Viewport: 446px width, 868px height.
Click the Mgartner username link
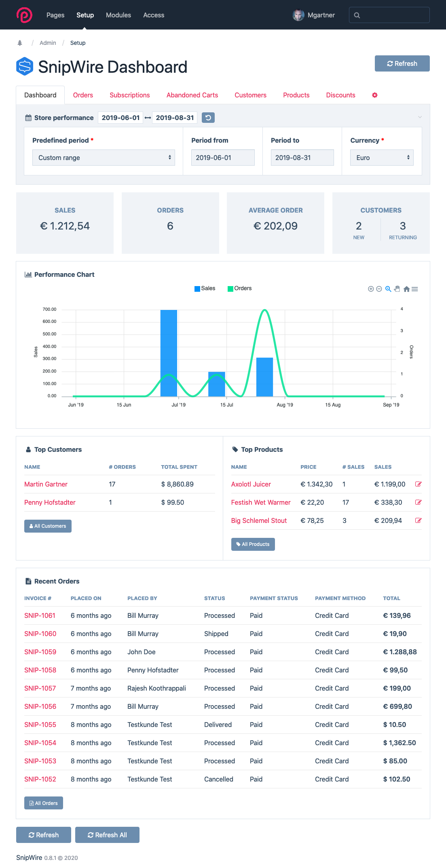321,15
